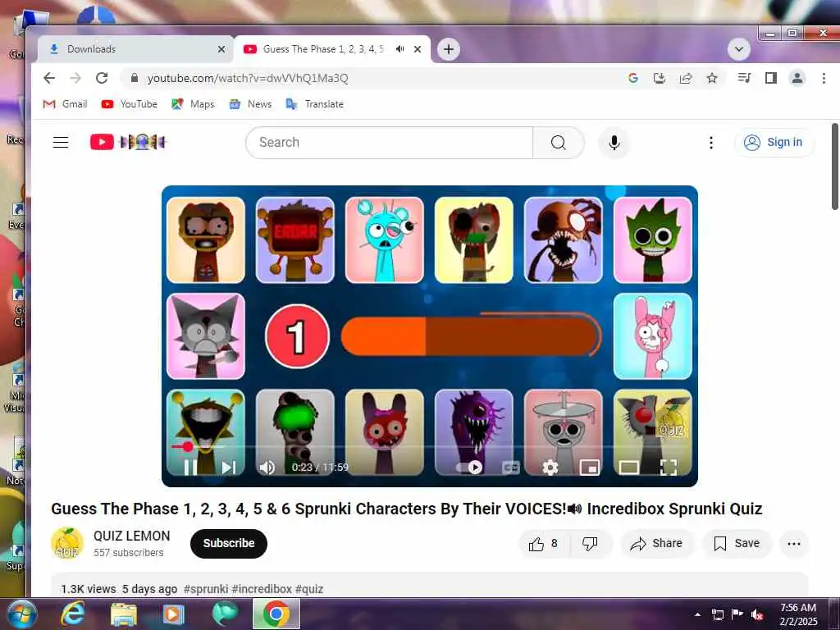
Task: Skip to the next video
Action: [x=229, y=467]
